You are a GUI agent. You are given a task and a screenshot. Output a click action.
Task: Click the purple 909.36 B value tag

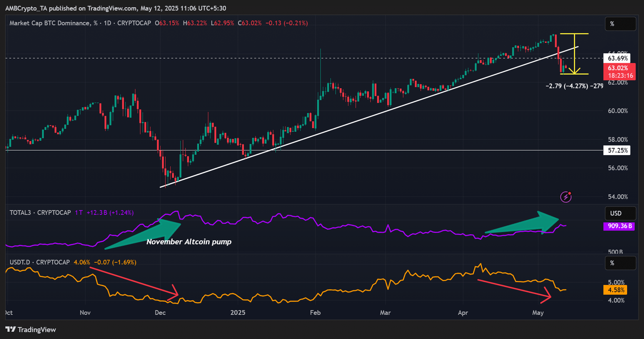619,226
